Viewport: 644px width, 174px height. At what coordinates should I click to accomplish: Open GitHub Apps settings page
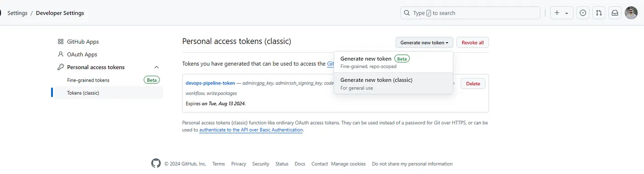point(83,42)
